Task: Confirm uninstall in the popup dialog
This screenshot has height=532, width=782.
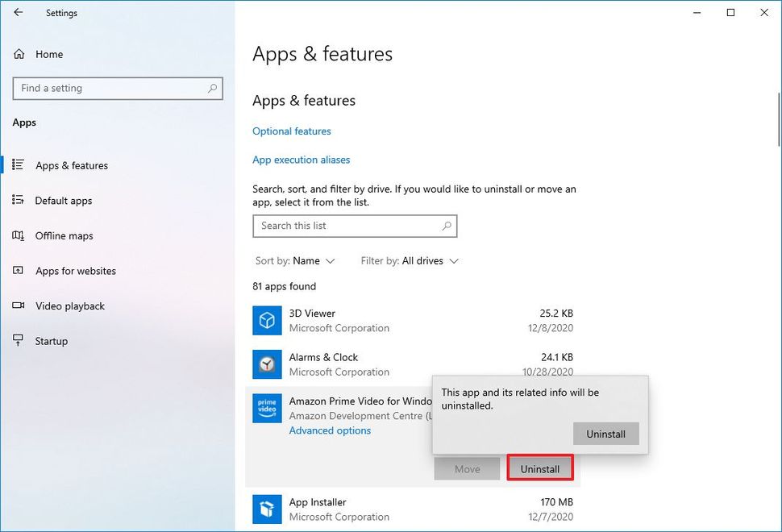Action: 605,434
